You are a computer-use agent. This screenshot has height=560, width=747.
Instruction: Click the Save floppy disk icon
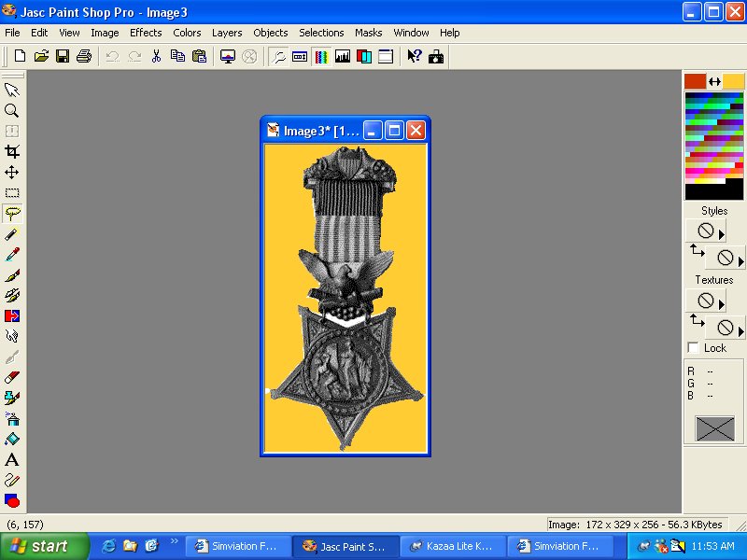[63, 56]
